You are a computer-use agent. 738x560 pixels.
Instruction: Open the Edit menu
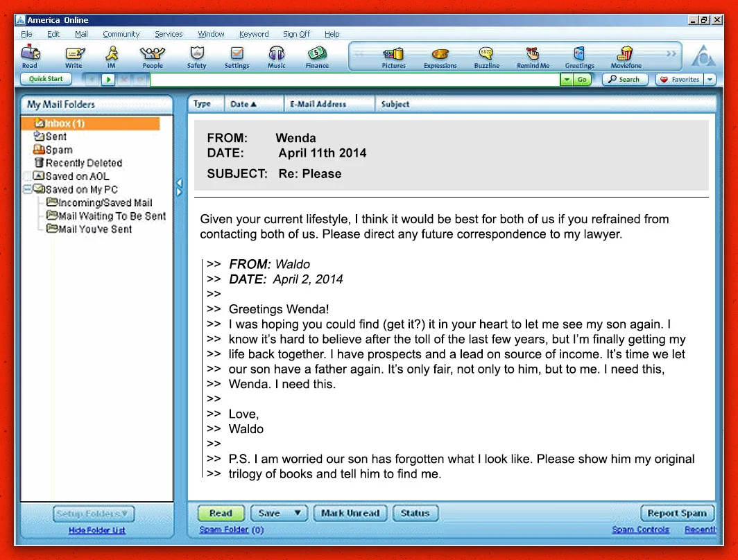tap(53, 34)
